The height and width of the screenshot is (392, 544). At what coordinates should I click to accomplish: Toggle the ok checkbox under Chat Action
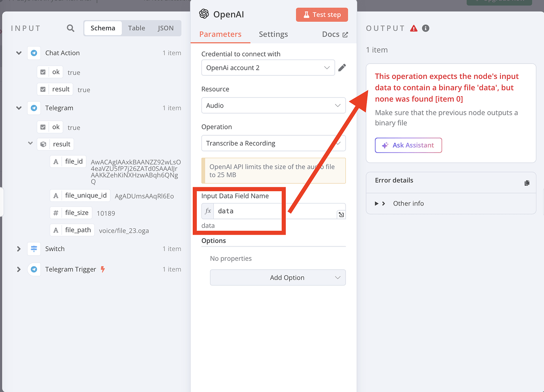tap(43, 71)
